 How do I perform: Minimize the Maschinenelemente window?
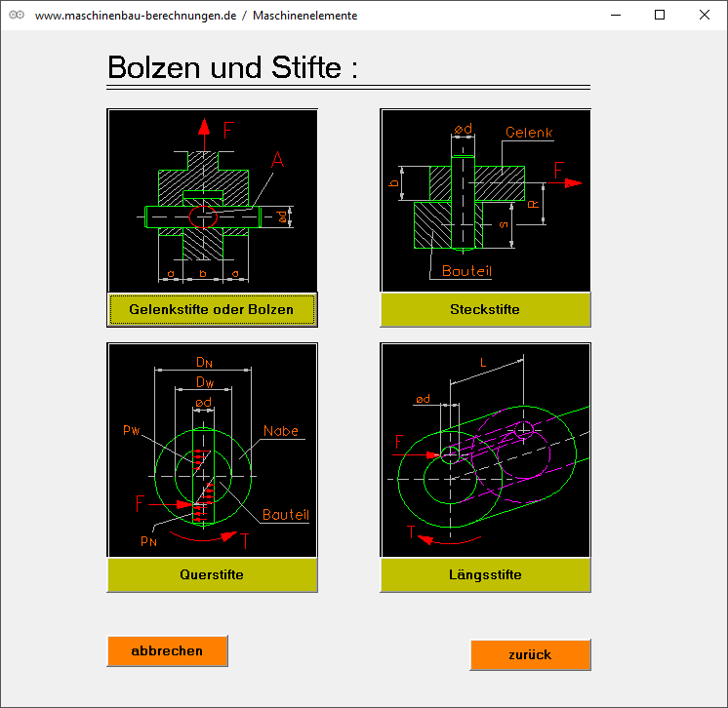pyautogui.click(x=615, y=16)
